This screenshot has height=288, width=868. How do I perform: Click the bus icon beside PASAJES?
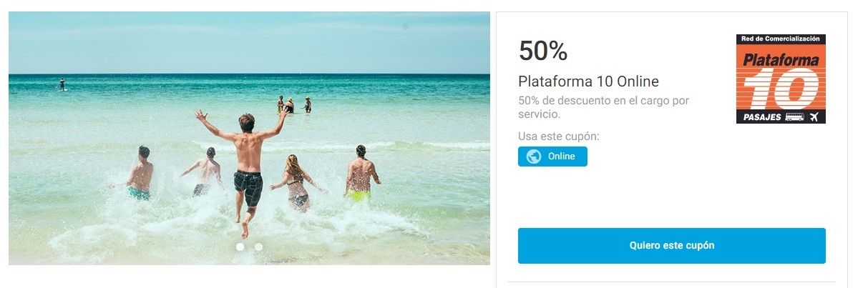794,116
